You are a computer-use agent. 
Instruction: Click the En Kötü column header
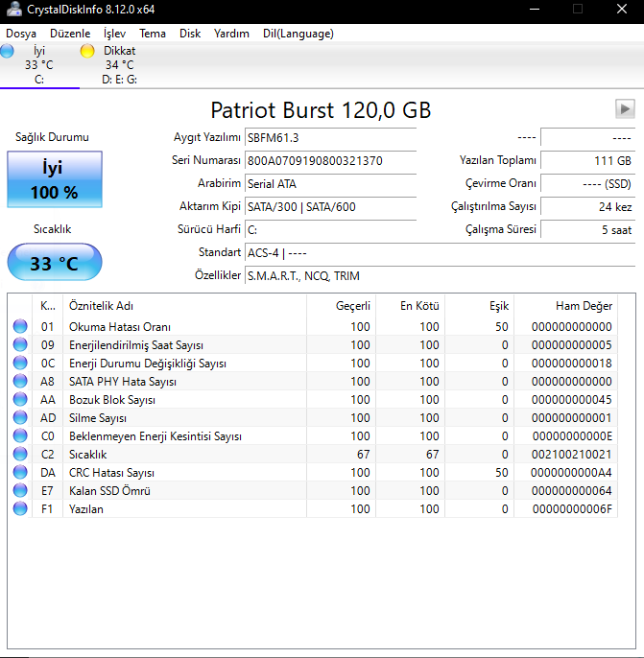pos(411,306)
